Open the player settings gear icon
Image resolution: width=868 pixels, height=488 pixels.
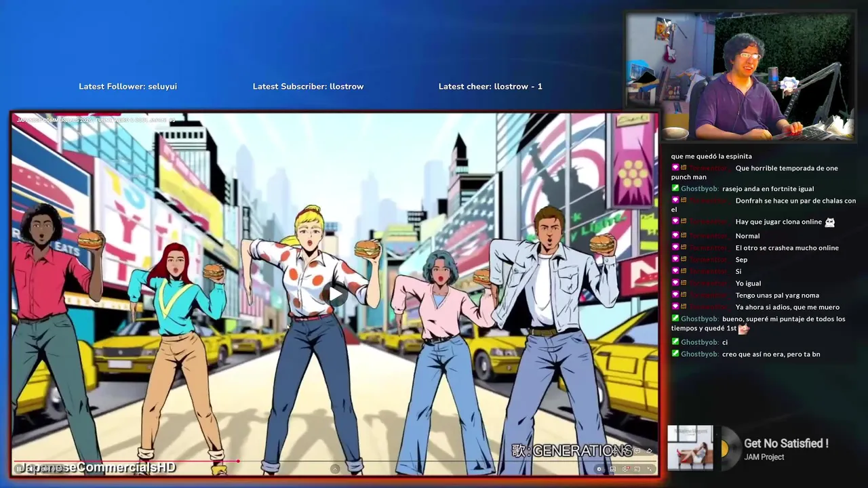point(625,469)
